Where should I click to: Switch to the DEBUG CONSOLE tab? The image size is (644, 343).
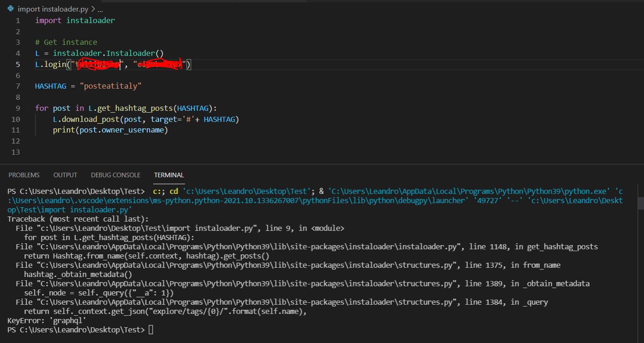pyautogui.click(x=115, y=175)
